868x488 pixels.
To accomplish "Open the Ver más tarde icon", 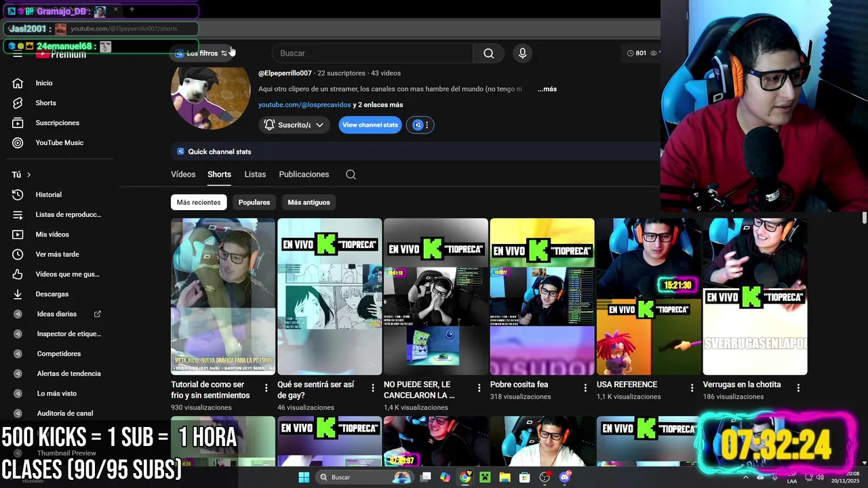I will tap(18, 254).
